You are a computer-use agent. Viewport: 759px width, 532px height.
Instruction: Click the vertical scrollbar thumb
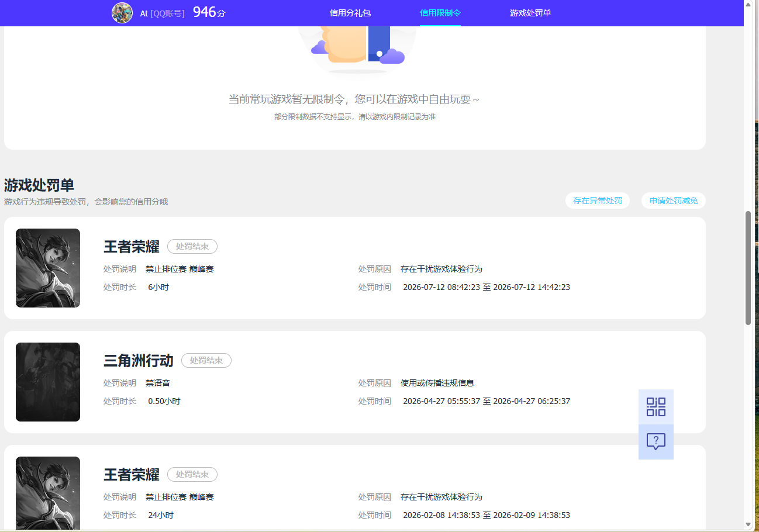[748, 268]
